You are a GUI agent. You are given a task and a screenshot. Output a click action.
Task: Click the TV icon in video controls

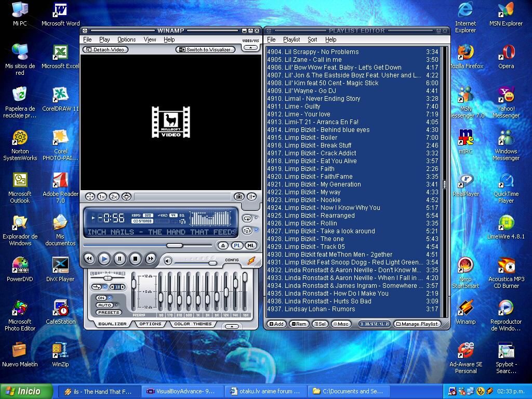pyautogui.click(x=239, y=196)
